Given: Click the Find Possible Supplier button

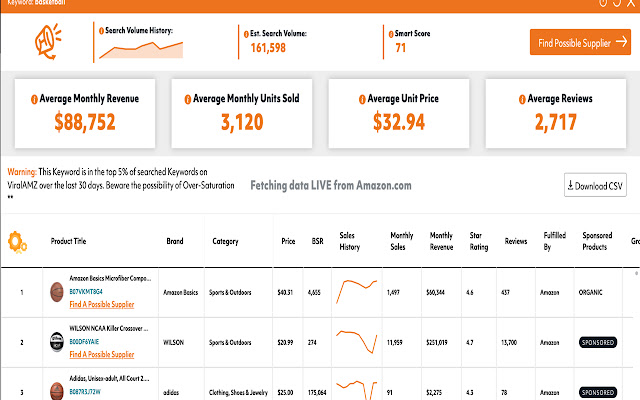Looking at the screenshot, I should (x=580, y=42).
